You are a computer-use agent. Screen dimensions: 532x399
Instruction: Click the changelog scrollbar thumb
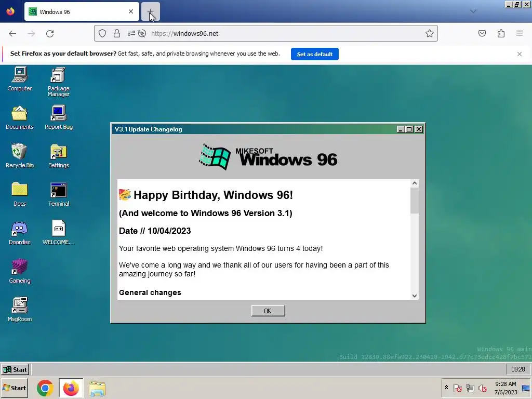click(x=414, y=201)
